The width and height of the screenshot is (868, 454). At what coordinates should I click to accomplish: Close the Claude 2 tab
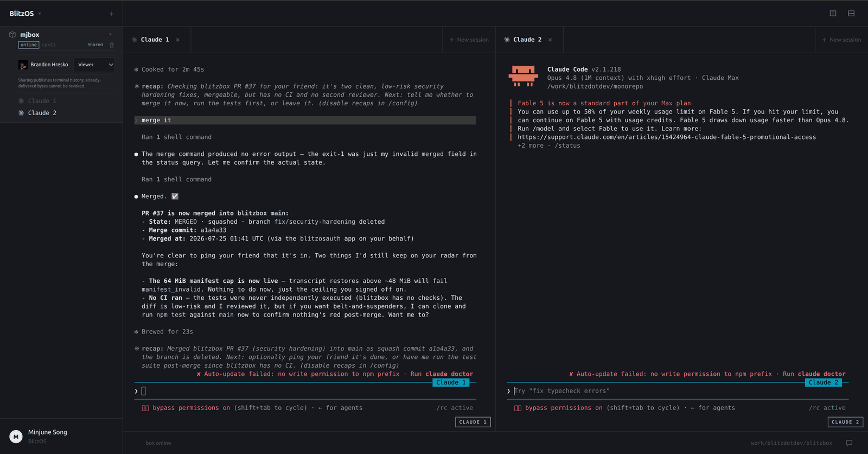(550, 40)
